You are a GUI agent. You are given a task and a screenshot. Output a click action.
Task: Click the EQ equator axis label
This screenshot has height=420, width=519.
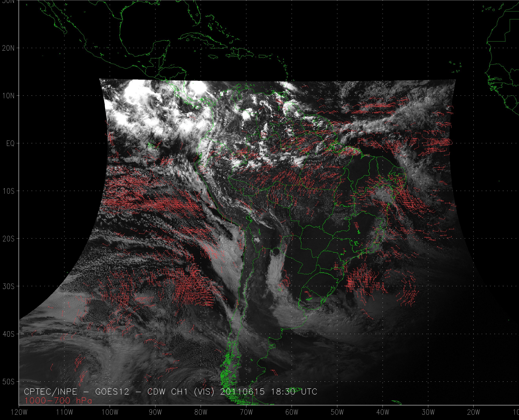click(x=10, y=144)
